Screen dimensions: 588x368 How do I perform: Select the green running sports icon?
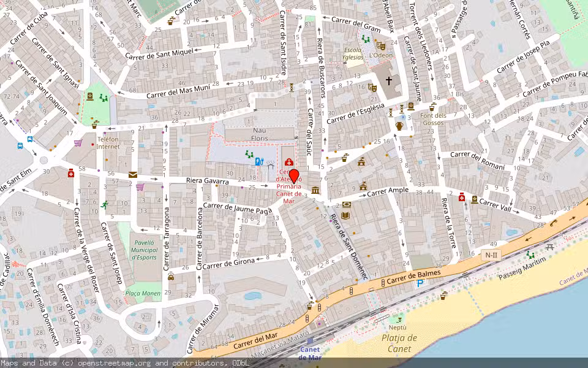pyautogui.click(x=104, y=205)
